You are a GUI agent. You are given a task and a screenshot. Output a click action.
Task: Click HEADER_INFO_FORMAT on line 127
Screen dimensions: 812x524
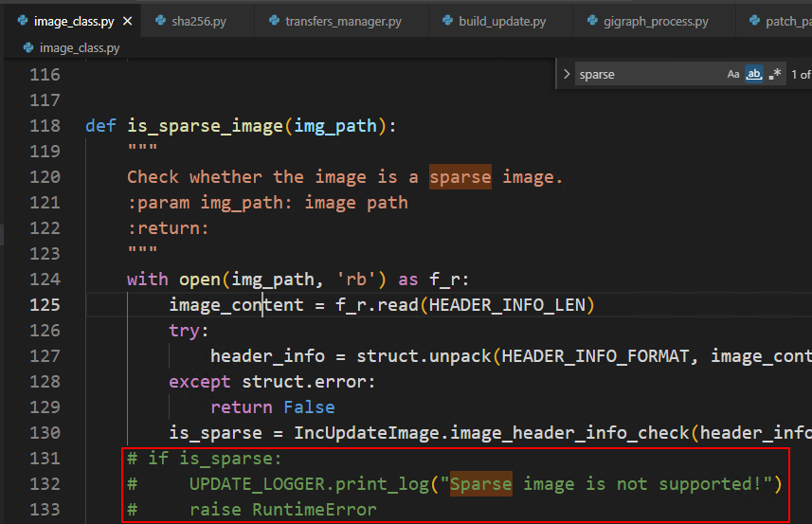[x=596, y=356]
